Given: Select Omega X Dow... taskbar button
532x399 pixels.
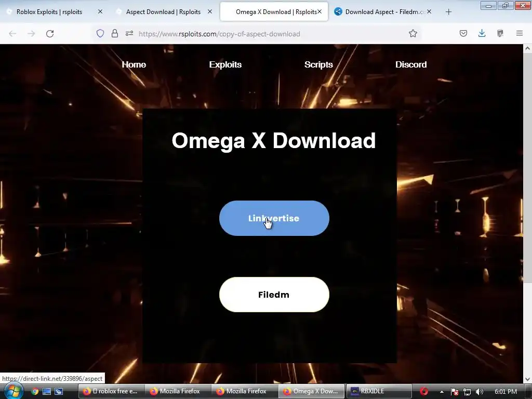Looking at the screenshot, I should pos(312,391).
